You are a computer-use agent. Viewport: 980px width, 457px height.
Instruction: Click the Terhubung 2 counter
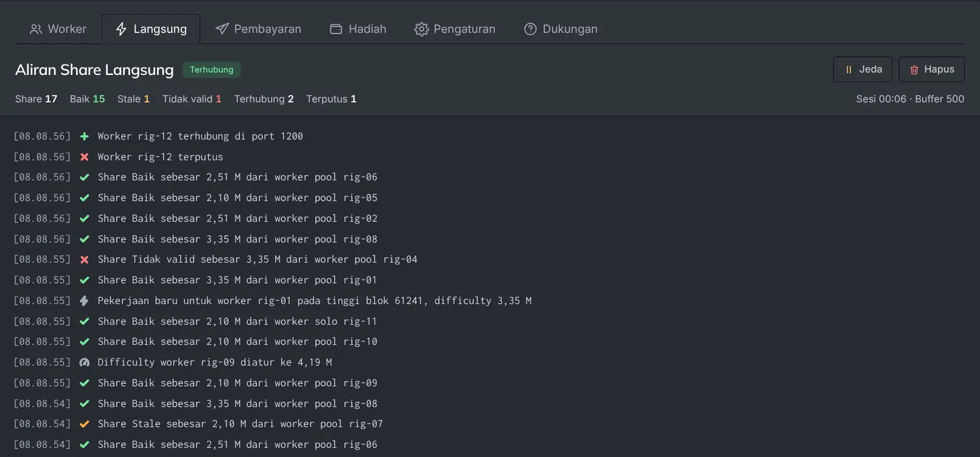[x=264, y=99]
